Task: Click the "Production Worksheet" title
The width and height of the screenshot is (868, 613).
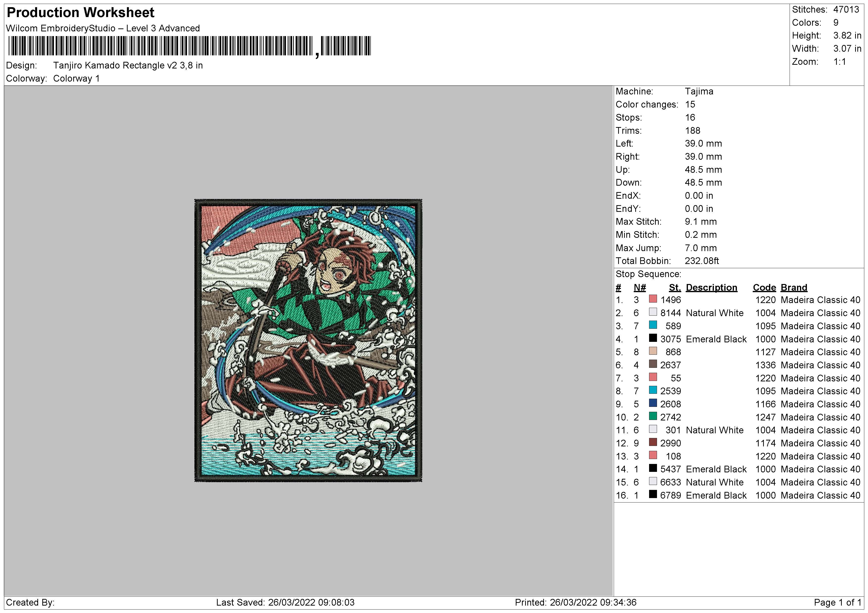Action: (81, 12)
